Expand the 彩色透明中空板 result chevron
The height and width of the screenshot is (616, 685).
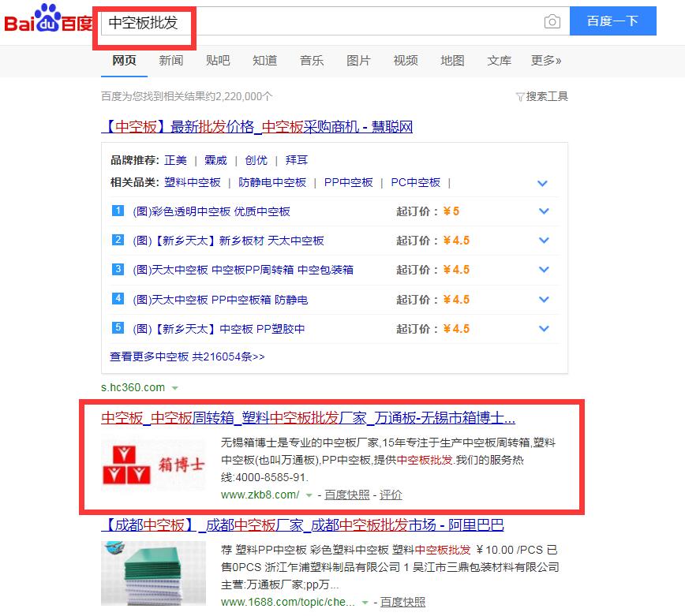pos(544,211)
